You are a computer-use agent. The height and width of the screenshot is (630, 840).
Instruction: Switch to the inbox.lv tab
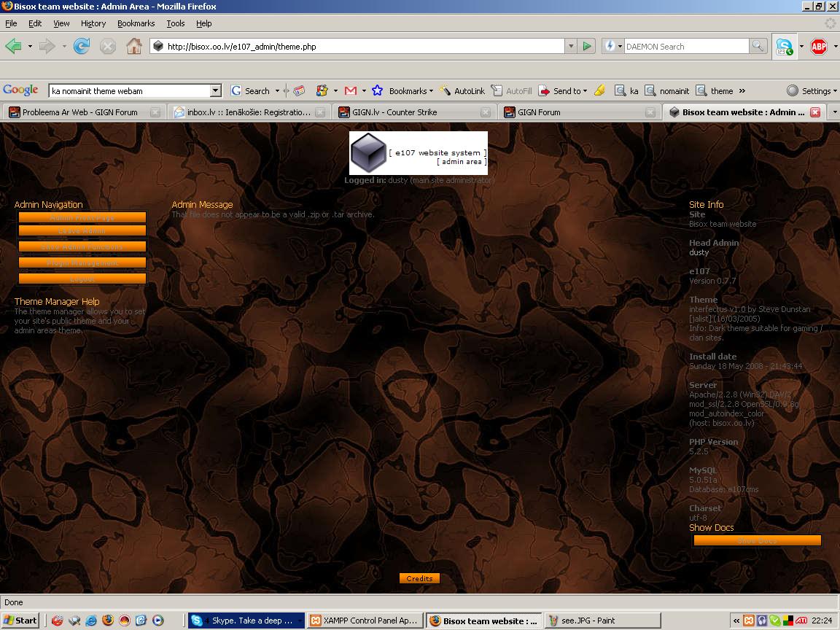241,112
